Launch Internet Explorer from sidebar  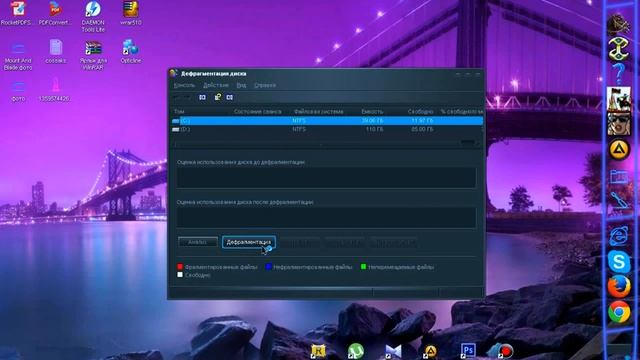tap(619, 236)
